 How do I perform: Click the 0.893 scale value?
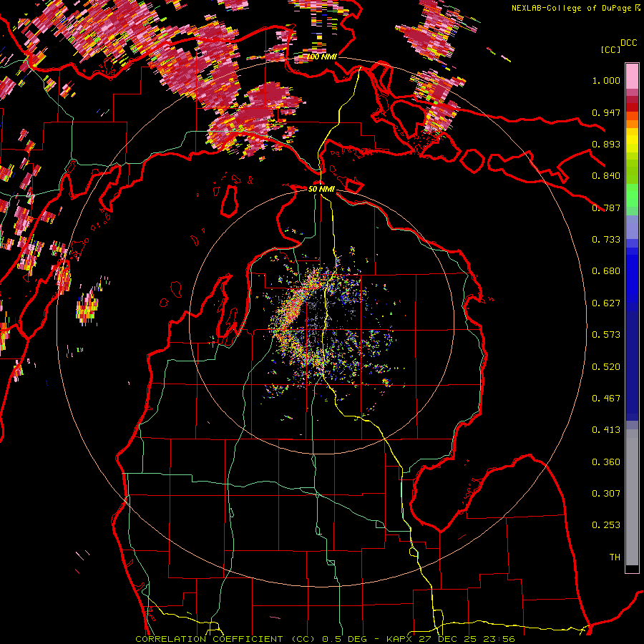pyautogui.click(x=606, y=144)
